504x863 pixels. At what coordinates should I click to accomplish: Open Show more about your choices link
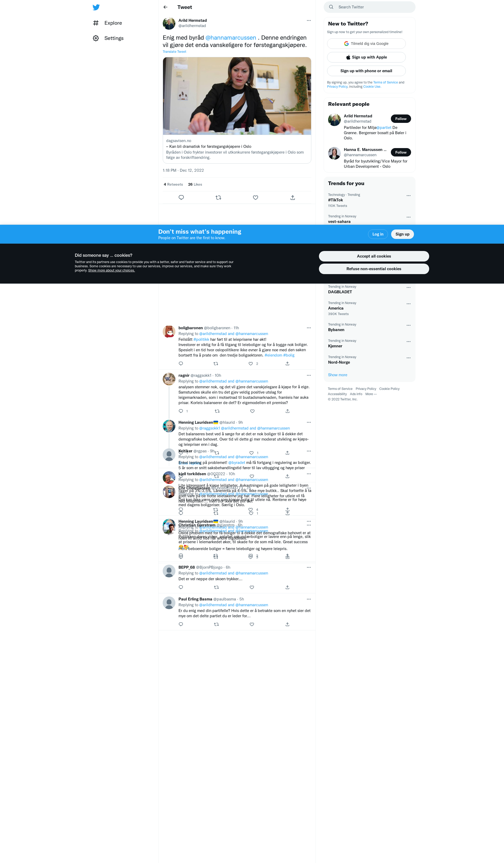[x=112, y=270]
